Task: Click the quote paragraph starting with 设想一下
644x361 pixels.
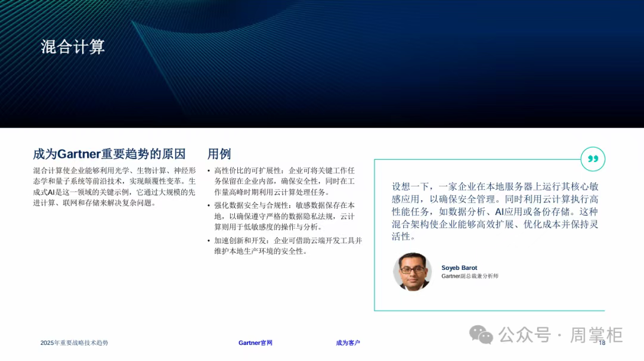Action: click(495, 211)
